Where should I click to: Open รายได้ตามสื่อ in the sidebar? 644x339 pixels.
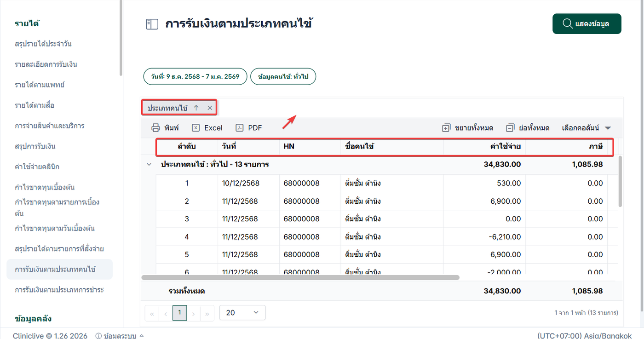click(34, 105)
